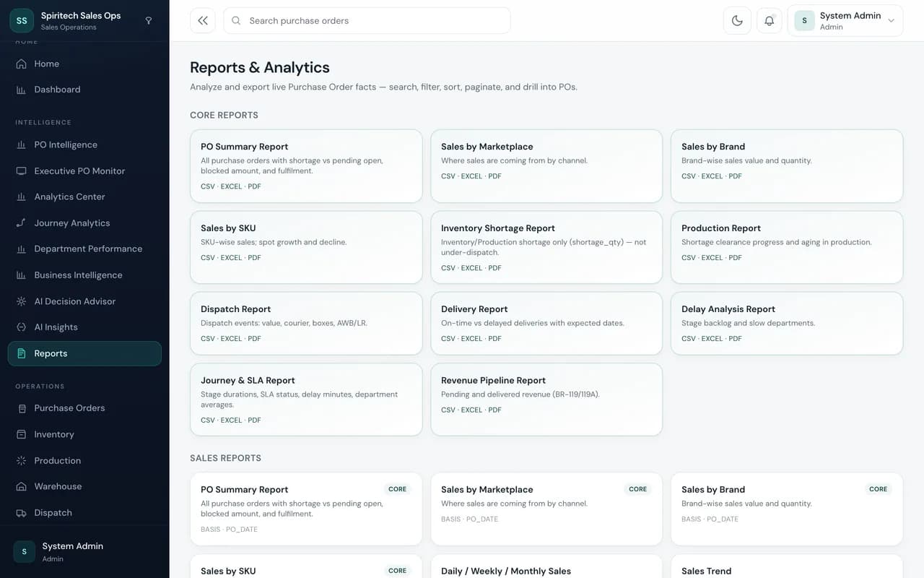
Task: Open the Revenue Pipeline Report card
Action: (546, 400)
